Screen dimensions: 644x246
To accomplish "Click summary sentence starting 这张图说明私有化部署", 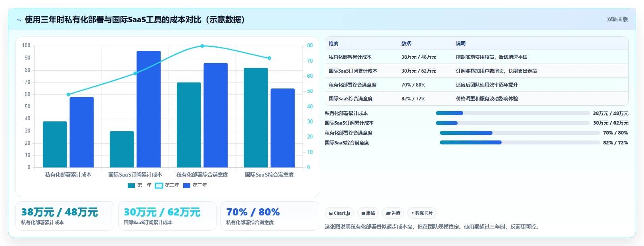I will (432, 227).
